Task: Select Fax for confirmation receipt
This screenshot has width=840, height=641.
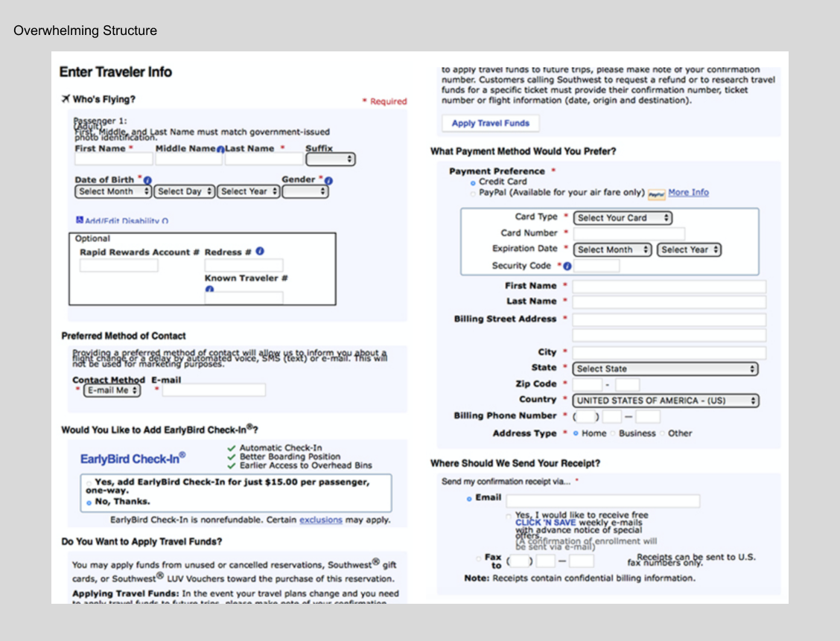Action: click(x=478, y=558)
